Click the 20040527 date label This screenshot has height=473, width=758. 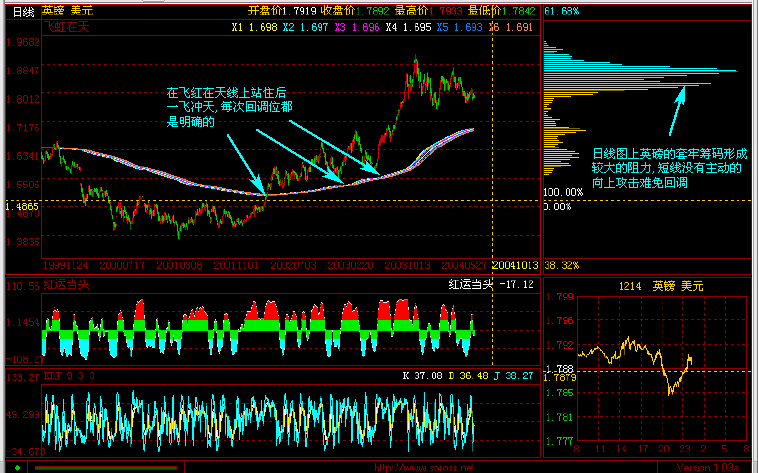[x=464, y=266]
